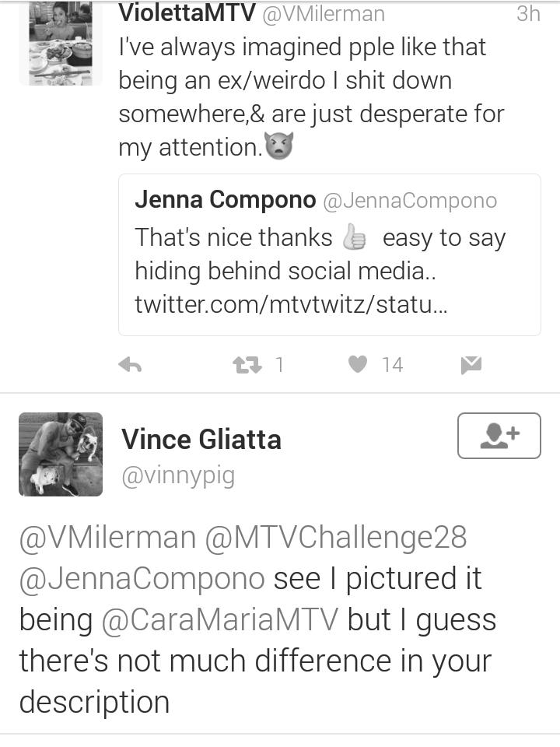This screenshot has width=560, height=747.
Task: Tap the reply arrow icon
Action: point(130,365)
